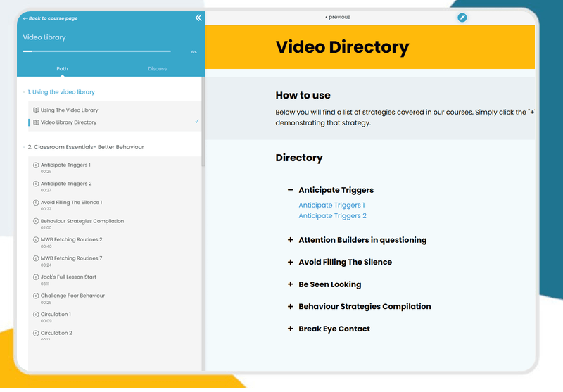Viewport: 563px width, 392px height.
Task: Click play icon for Behaviour Strategies Compilation video
Action: pos(36,221)
